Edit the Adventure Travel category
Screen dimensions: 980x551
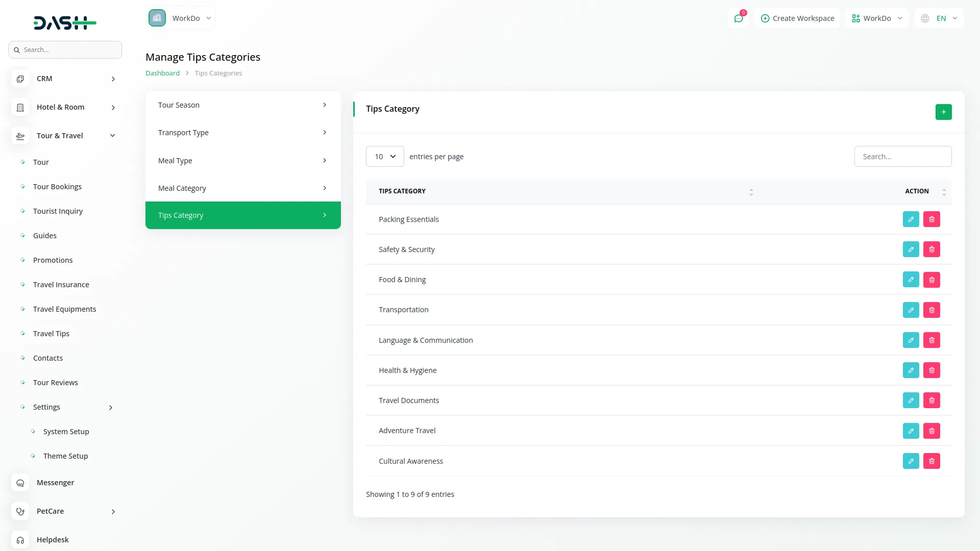911,431
